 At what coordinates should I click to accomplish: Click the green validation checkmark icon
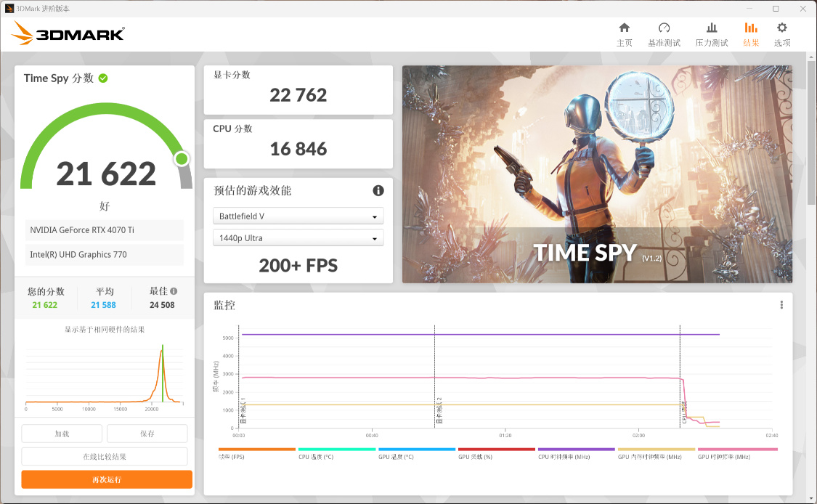[103, 78]
